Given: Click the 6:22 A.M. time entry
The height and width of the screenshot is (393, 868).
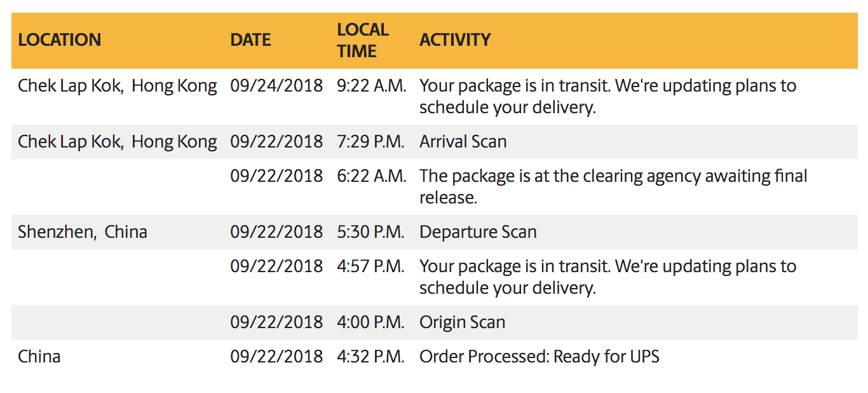Looking at the screenshot, I should pyautogui.click(x=371, y=176).
